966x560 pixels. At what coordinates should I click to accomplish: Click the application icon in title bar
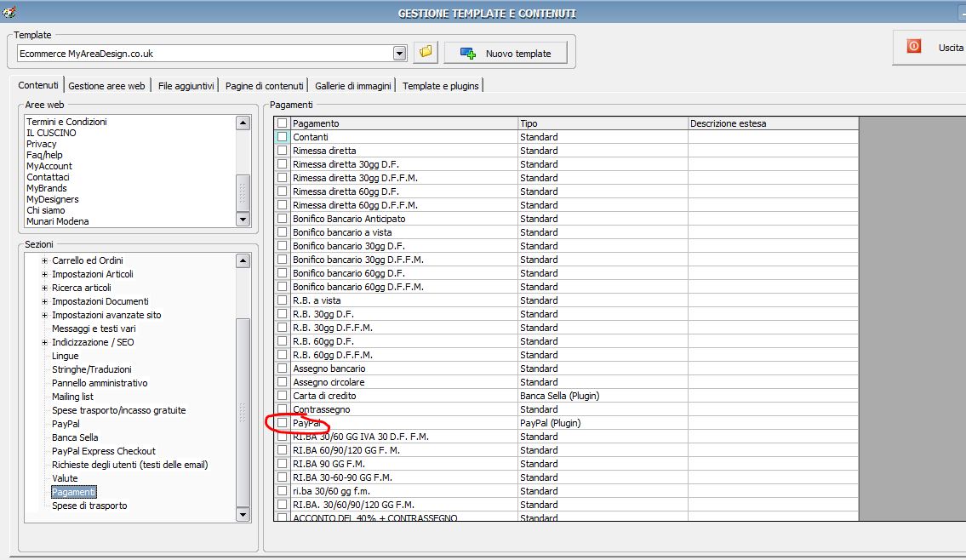tap(9, 11)
